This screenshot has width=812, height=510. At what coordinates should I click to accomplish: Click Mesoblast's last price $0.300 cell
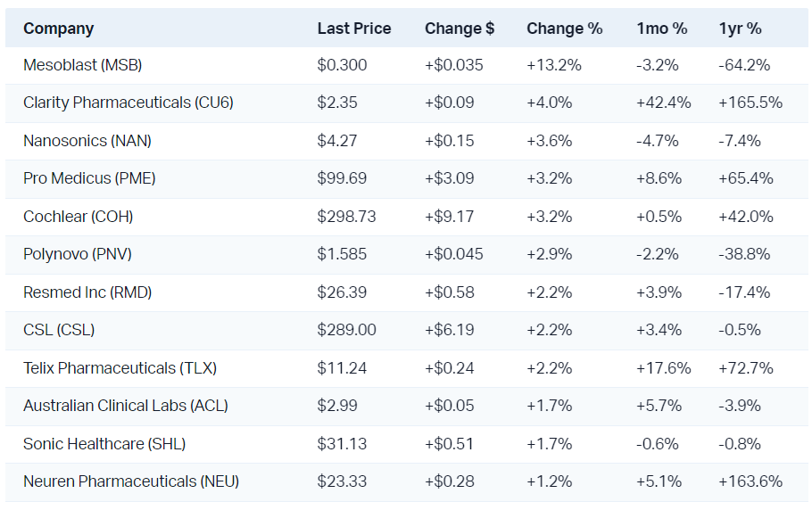[342, 65]
